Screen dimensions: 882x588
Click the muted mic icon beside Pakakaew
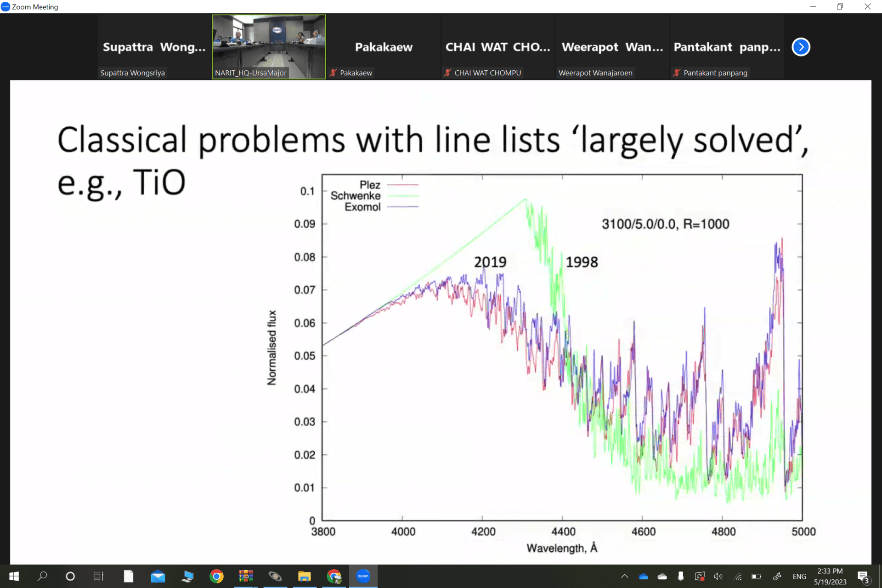pos(334,73)
